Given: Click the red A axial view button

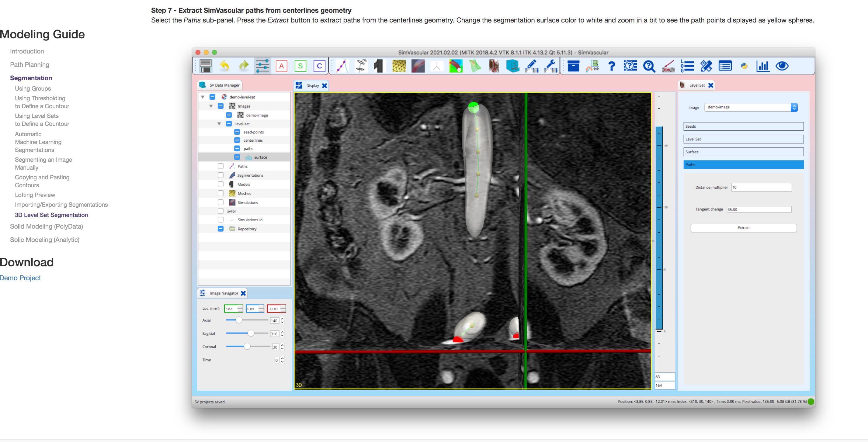Looking at the screenshot, I should (x=281, y=66).
